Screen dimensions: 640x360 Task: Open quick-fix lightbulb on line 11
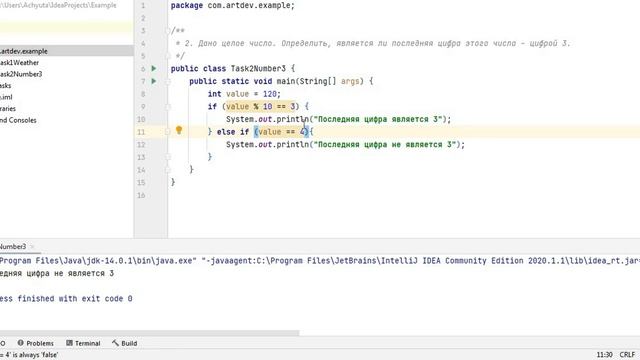[179, 130]
